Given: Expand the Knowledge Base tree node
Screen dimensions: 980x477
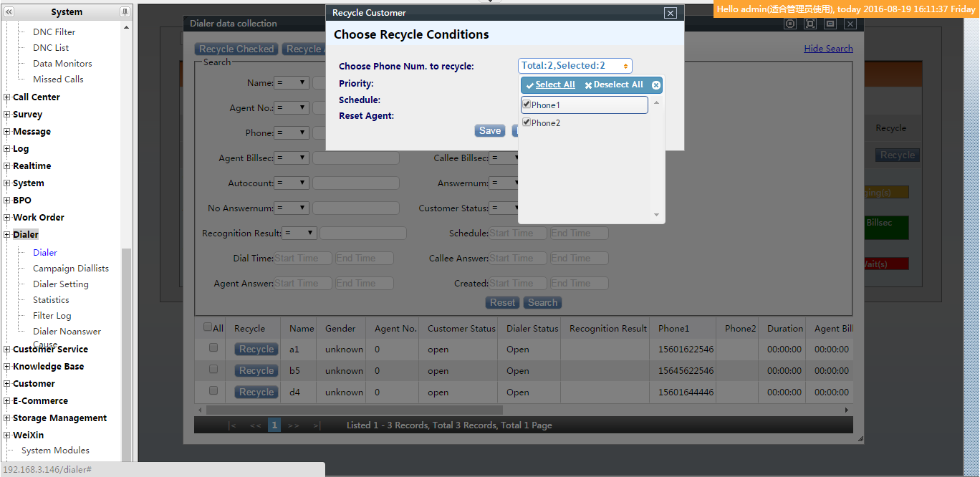Looking at the screenshot, I should coord(7,367).
